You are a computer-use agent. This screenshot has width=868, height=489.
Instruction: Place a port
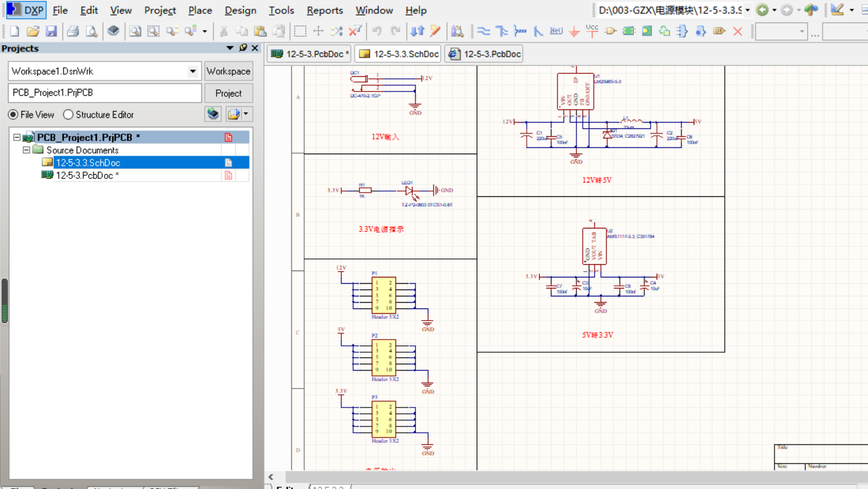(x=719, y=31)
